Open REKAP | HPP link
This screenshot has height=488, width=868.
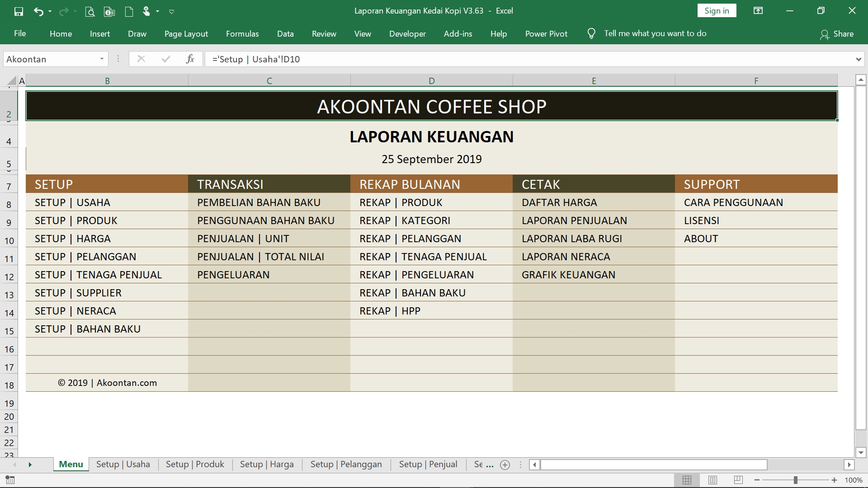(x=390, y=311)
